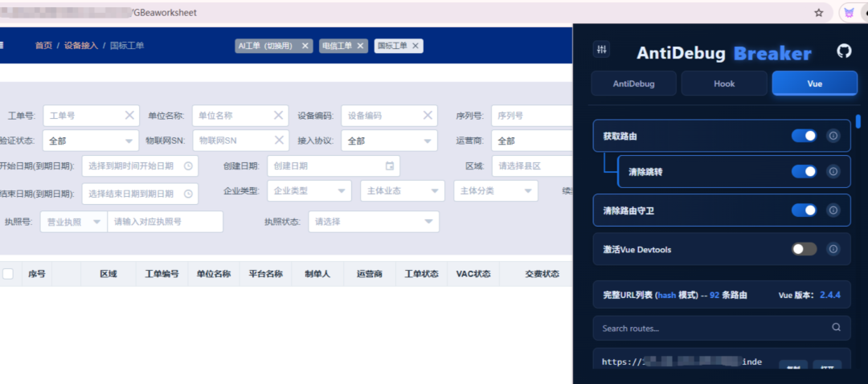Click the 工单号 input field
Viewport: 868px width, 384px height.
(91, 116)
